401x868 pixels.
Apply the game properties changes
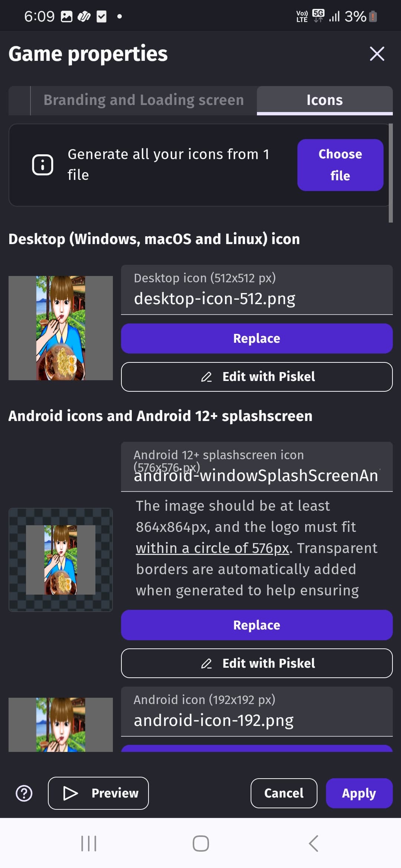pos(359,793)
